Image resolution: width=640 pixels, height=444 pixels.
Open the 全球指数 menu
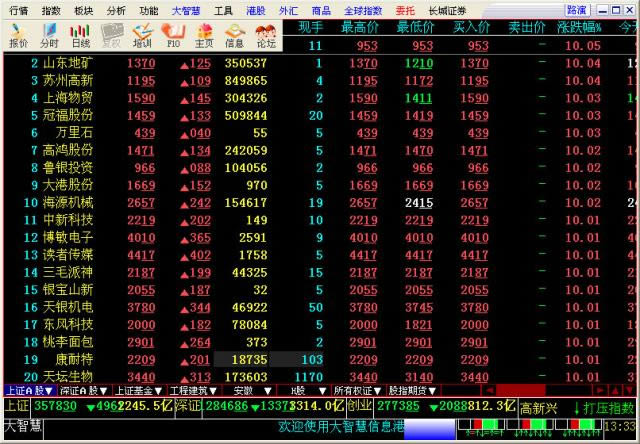(x=363, y=11)
